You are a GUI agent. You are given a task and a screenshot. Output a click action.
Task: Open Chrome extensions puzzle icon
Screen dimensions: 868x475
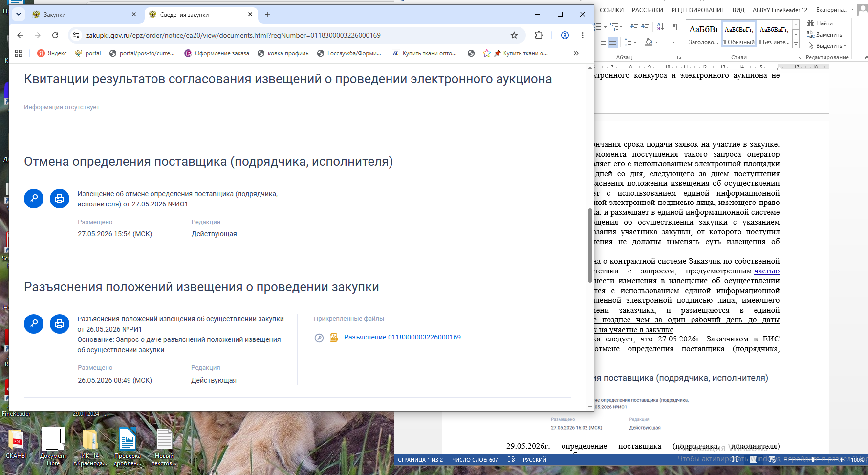pyautogui.click(x=539, y=35)
